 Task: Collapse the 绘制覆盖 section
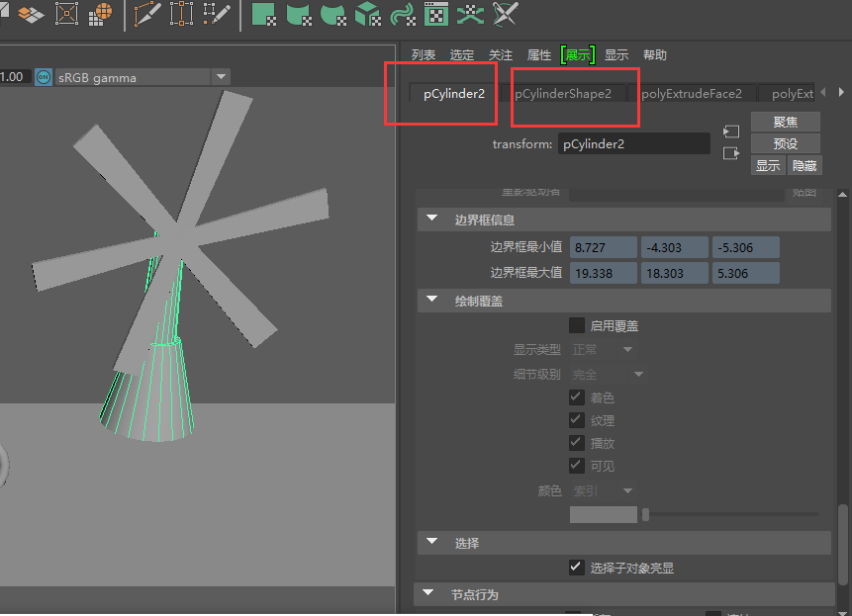point(430,300)
